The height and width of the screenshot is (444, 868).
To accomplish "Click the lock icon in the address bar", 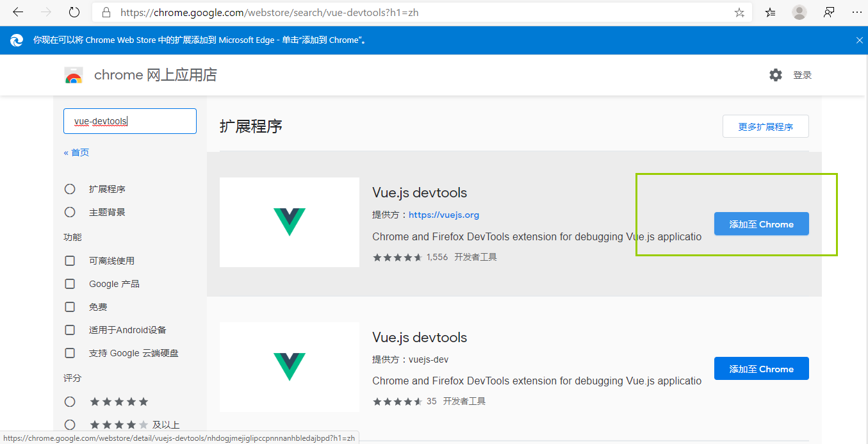I will pyautogui.click(x=106, y=12).
